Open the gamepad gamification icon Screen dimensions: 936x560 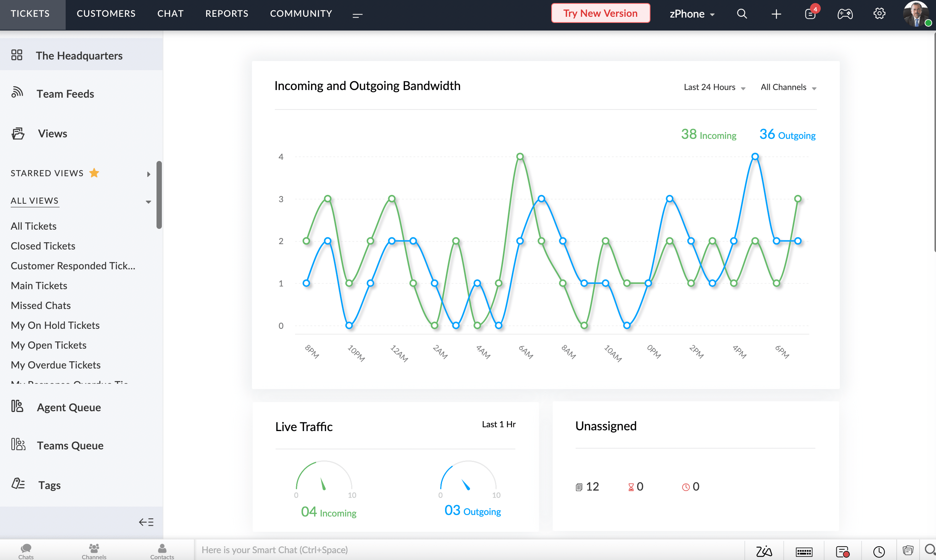tap(845, 14)
